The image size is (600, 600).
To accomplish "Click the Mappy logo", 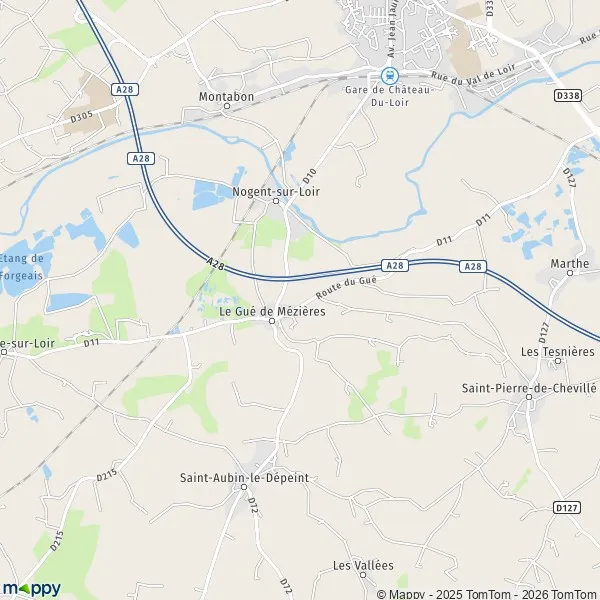I will click(x=31, y=589).
